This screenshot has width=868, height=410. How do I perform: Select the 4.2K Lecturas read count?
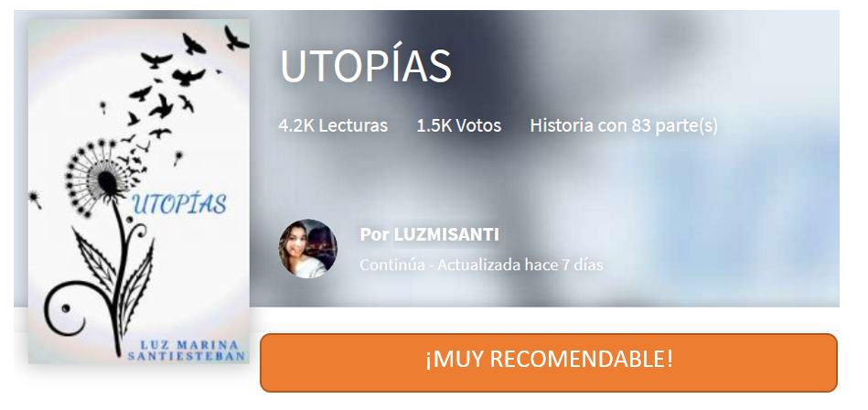(333, 125)
